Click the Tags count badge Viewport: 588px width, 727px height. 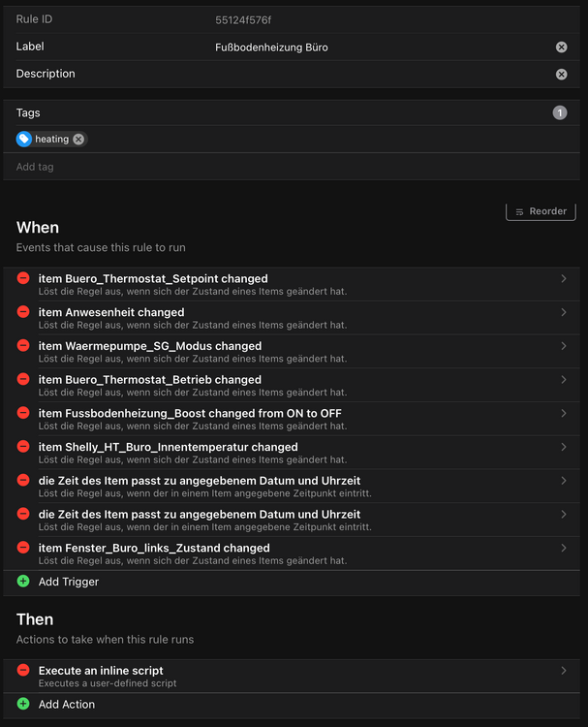[x=560, y=113]
